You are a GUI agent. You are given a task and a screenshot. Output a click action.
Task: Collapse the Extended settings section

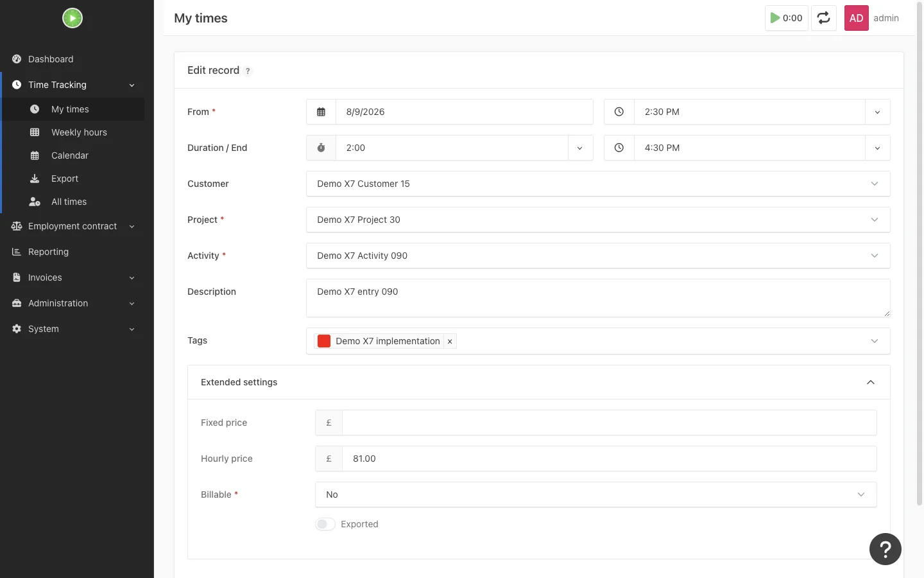871,382
